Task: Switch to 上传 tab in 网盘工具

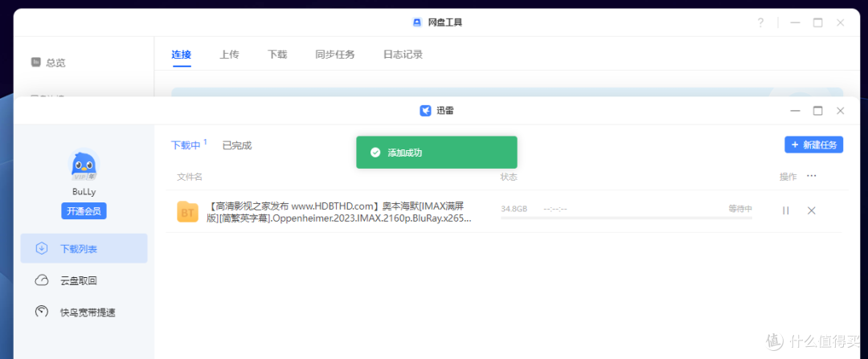Action: pos(229,54)
